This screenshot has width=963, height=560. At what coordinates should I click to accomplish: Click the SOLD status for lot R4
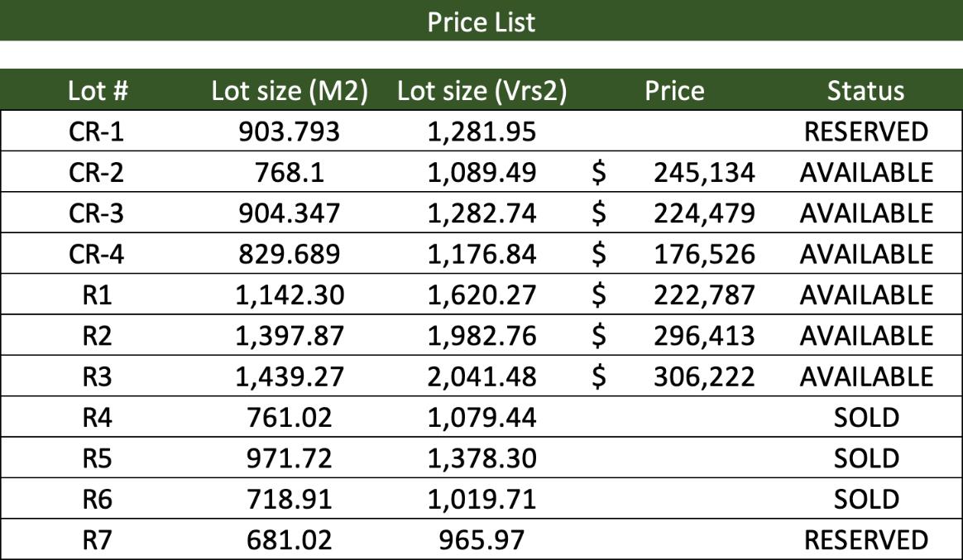[x=865, y=418]
